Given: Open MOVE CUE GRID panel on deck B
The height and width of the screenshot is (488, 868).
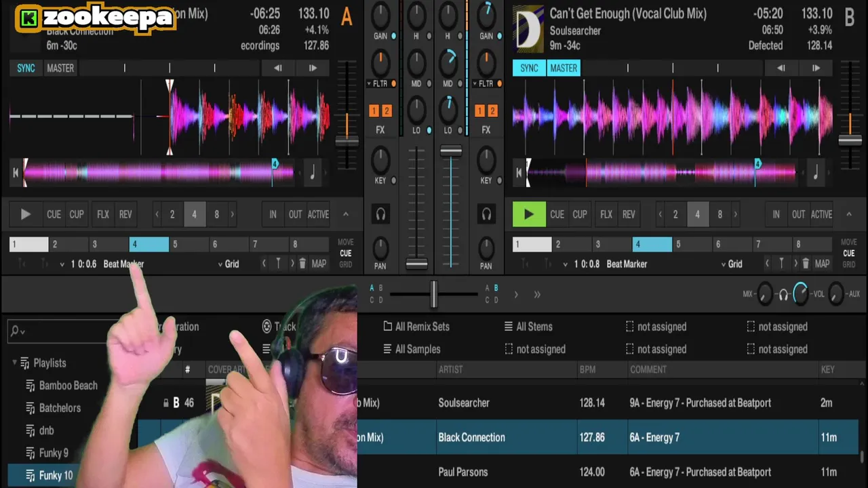Looking at the screenshot, I should [849, 253].
